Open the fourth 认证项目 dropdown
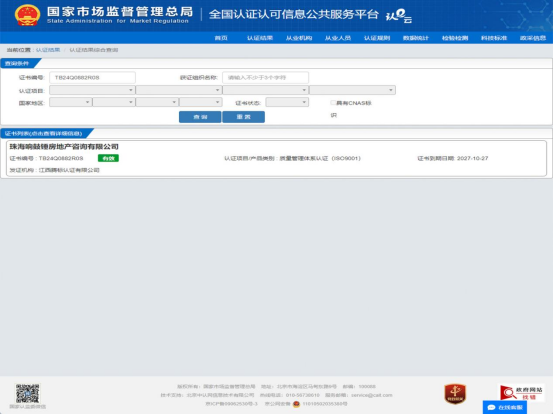Image resolution: width=553 pixels, height=415 pixels. pos(352,90)
